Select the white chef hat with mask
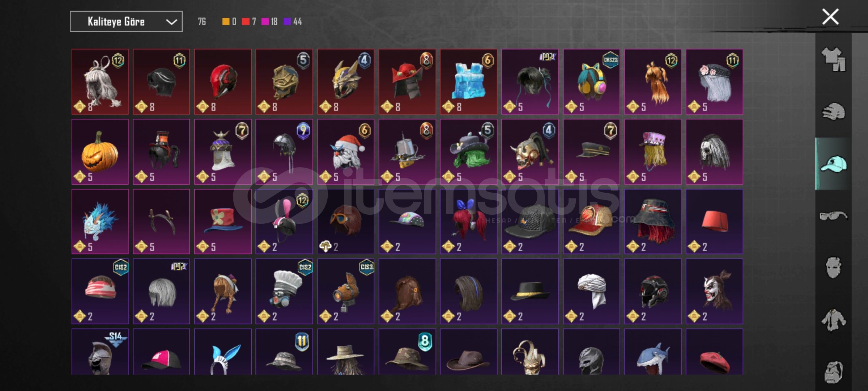The height and width of the screenshot is (391, 868). (x=284, y=291)
